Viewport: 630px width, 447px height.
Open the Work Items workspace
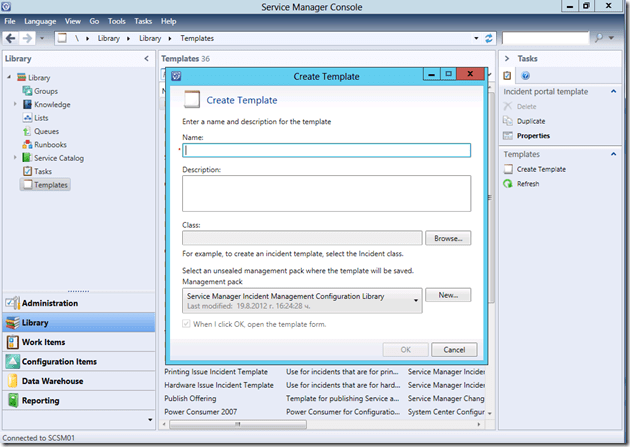pos(42,342)
